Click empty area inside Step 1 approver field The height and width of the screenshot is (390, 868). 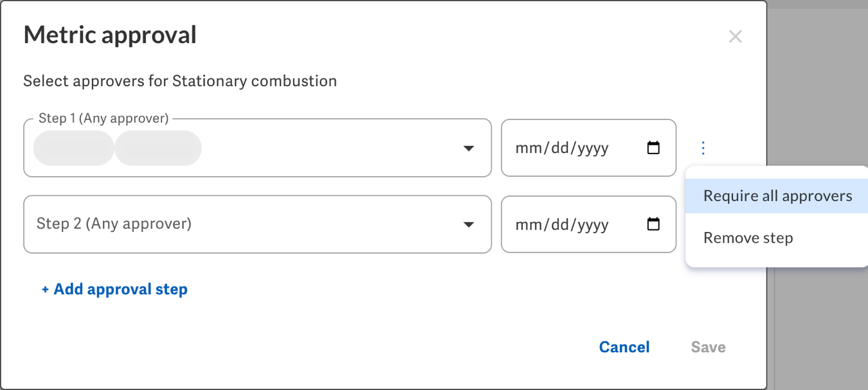[x=328, y=148]
